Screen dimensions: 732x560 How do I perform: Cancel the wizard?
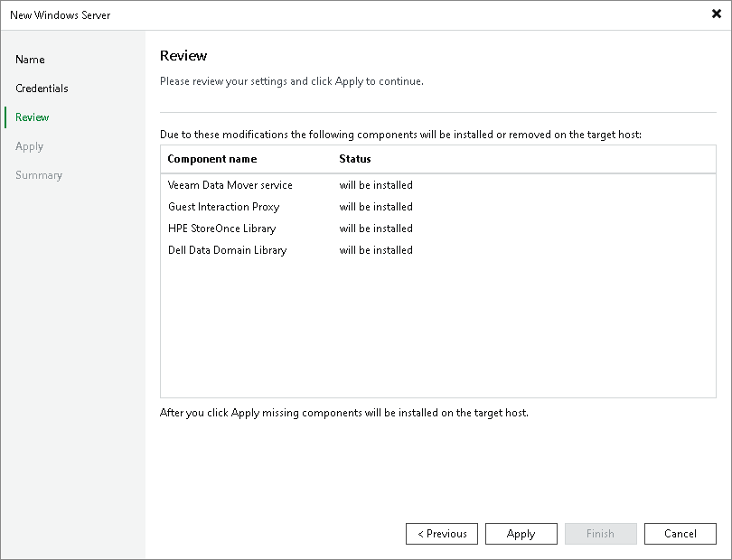click(x=680, y=534)
